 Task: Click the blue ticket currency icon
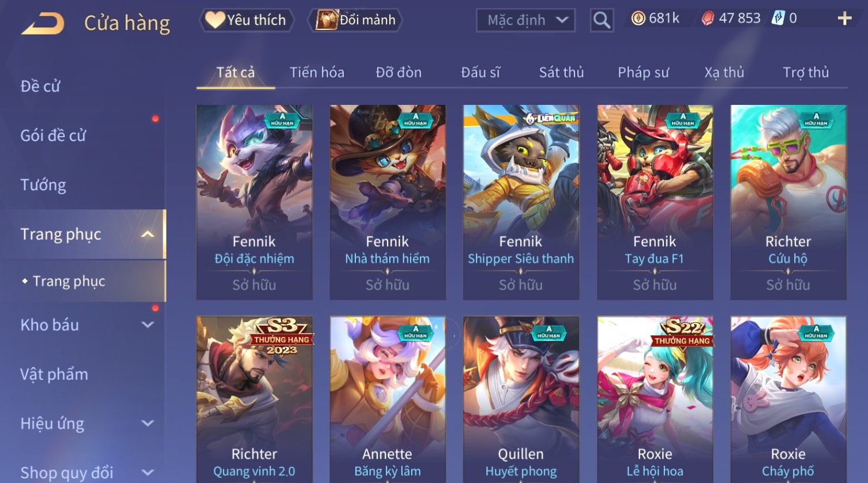[x=778, y=18]
